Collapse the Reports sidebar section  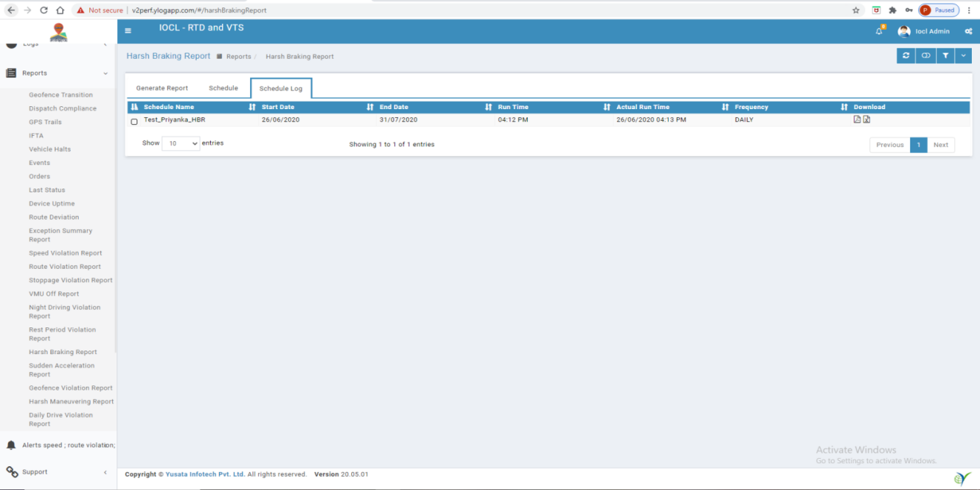105,73
